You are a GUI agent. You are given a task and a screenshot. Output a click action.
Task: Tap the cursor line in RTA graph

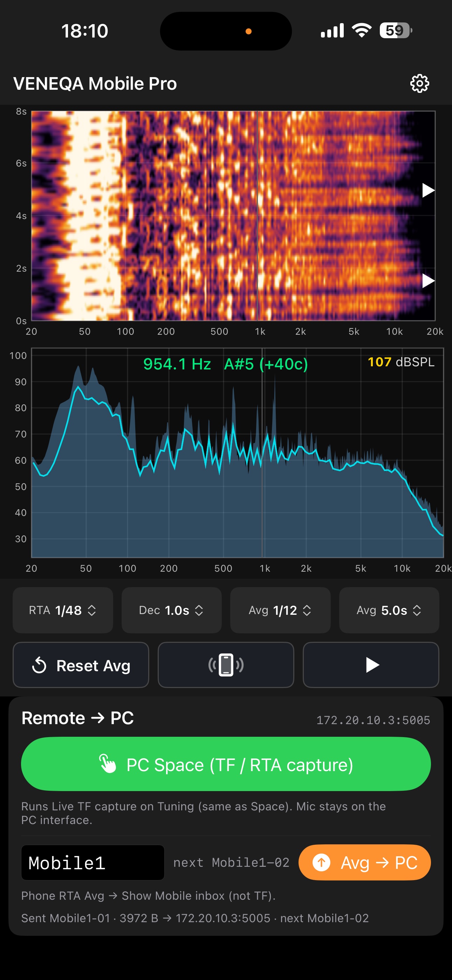262,453
